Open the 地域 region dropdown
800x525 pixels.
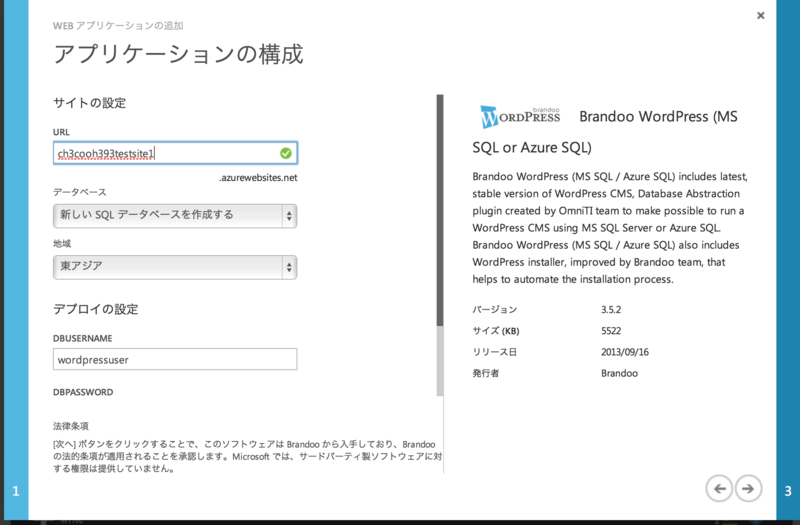point(175,266)
